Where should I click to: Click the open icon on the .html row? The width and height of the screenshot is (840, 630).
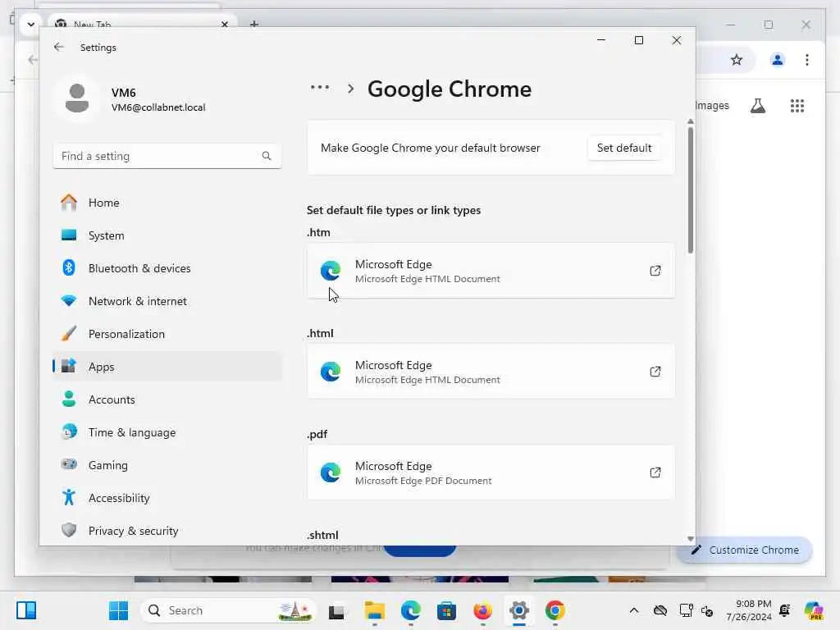click(x=655, y=372)
